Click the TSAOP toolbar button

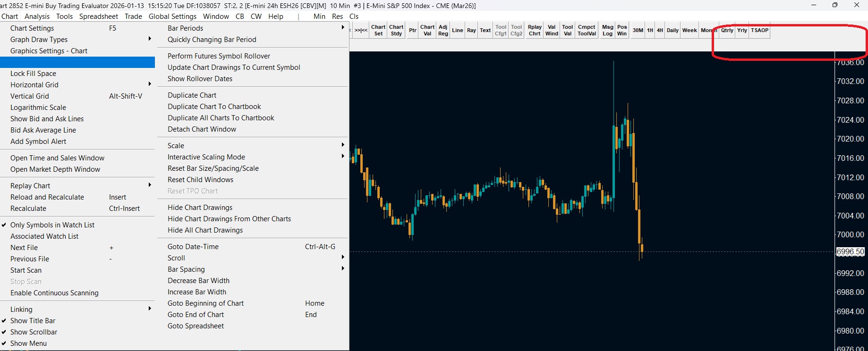pyautogui.click(x=760, y=30)
